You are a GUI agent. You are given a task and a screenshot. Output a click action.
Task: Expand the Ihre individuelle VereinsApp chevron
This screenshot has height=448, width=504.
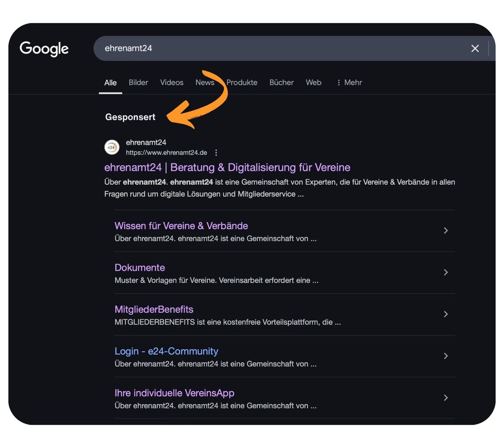tap(446, 398)
